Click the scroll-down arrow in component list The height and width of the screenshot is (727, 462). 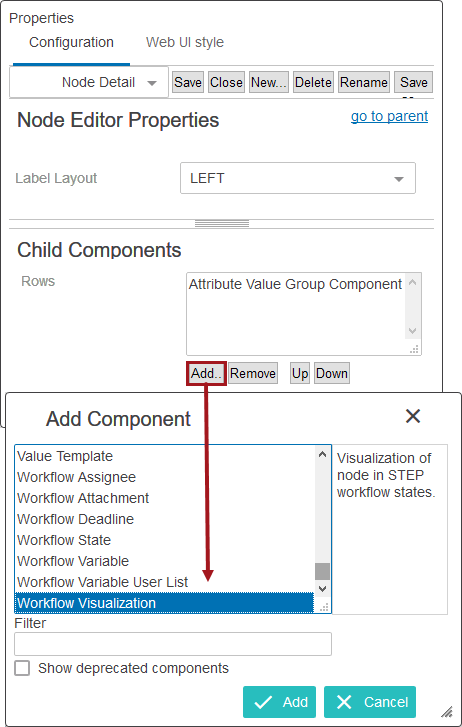[323, 588]
